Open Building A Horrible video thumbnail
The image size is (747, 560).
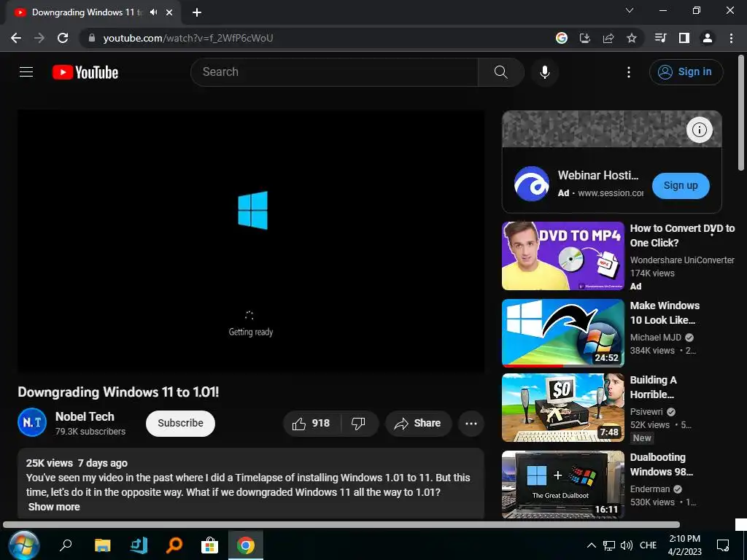point(562,408)
